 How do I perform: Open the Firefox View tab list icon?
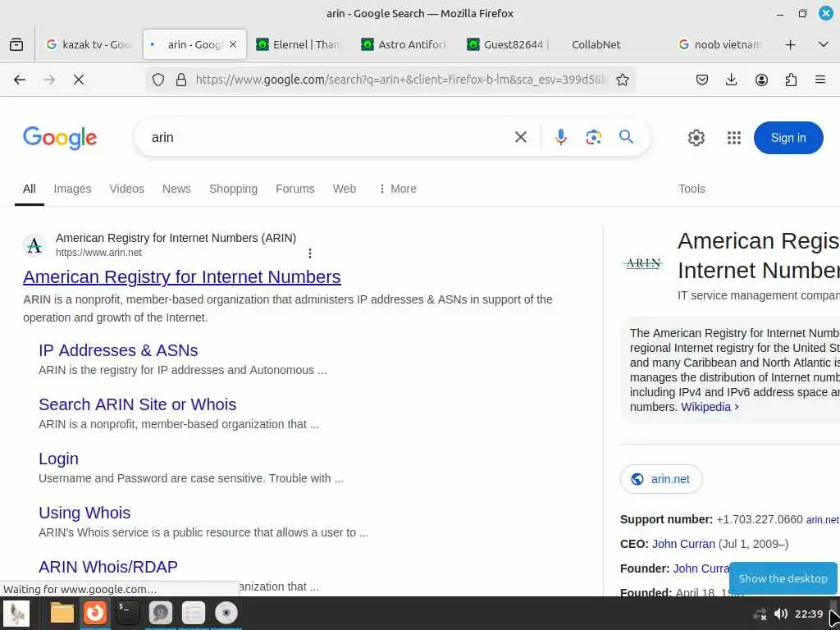click(16, 44)
